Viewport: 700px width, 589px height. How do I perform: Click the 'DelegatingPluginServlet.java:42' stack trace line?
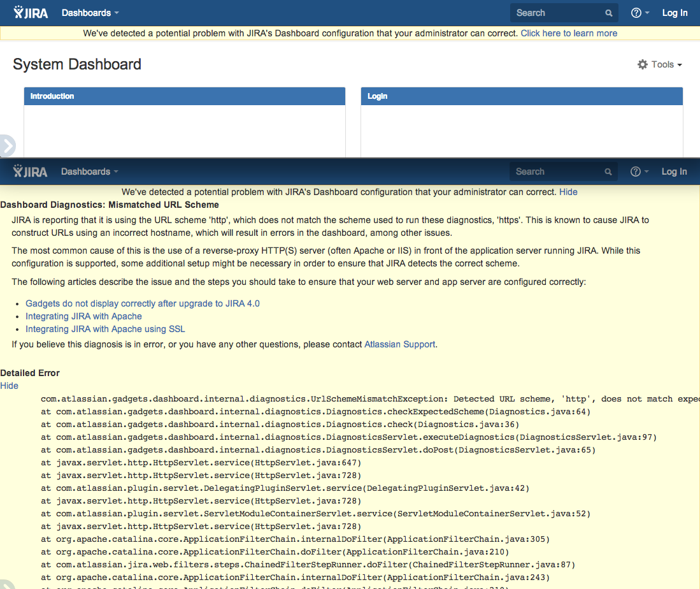[x=285, y=488]
